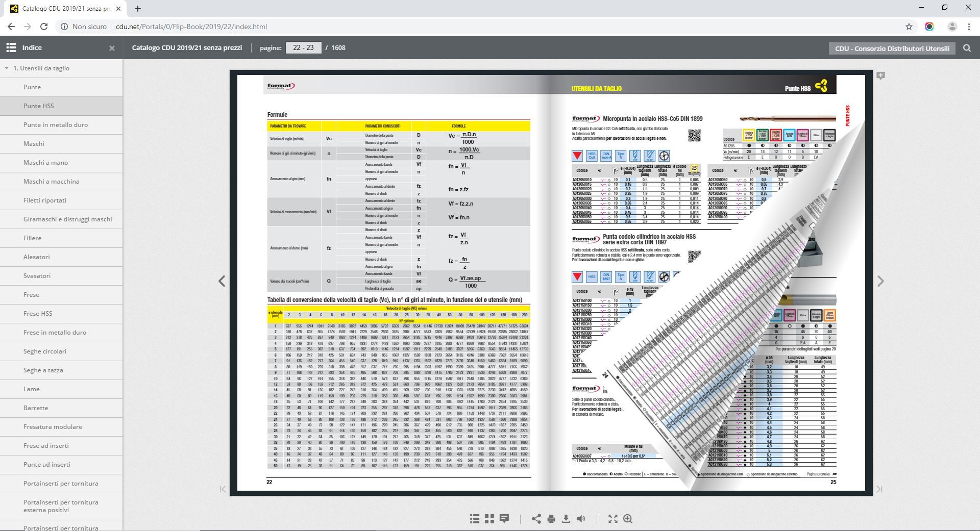Close the Catalogo CDU browser tab
Image resolution: width=980 pixels, height=531 pixels.
click(119, 9)
